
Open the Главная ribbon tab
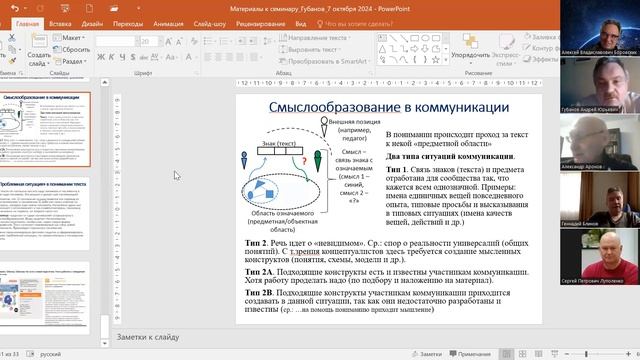27,24
